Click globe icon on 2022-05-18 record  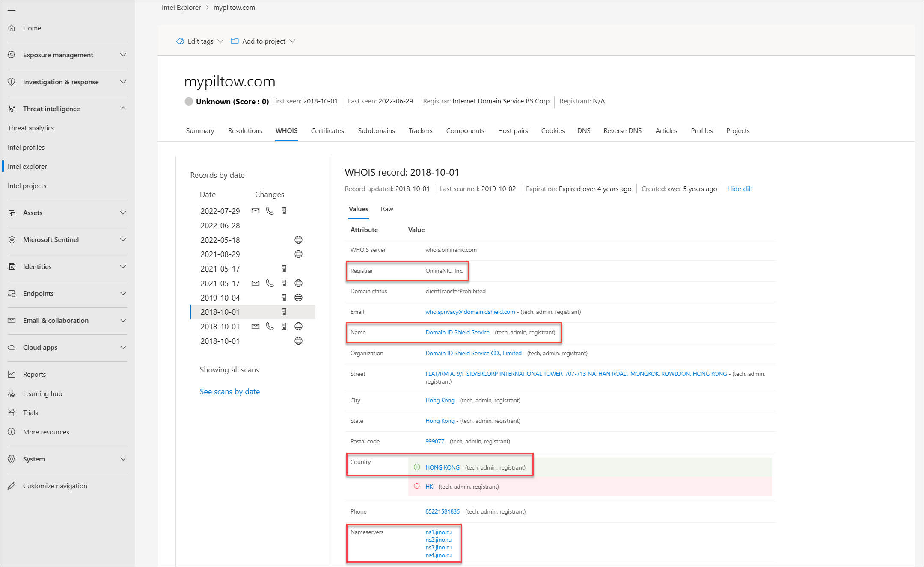pyautogui.click(x=298, y=240)
